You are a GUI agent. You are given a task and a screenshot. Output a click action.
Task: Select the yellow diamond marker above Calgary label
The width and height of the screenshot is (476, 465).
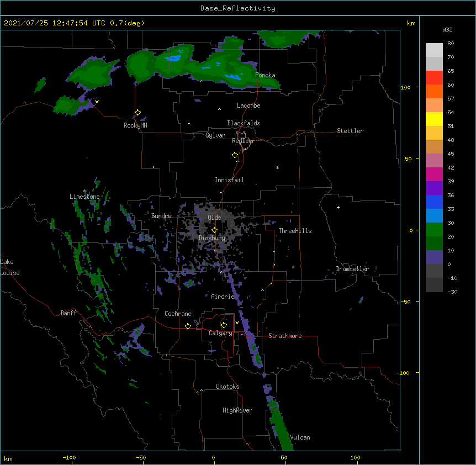[x=224, y=325]
